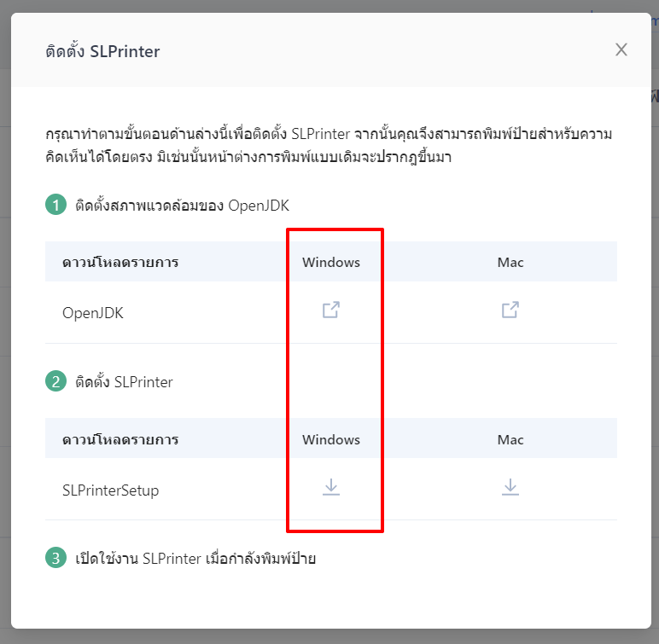The height and width of the screenshot is (644, 659).
Task: Click the green step 1 badge
Action: point(55,205)
